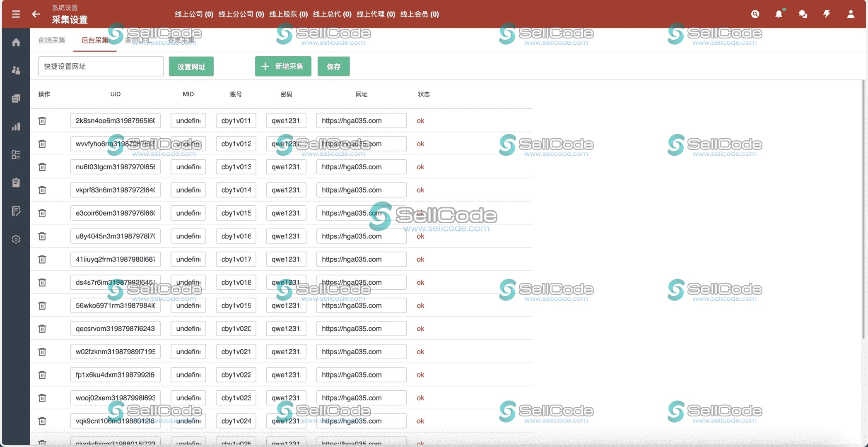
Task: Click the back arrow beside 采集设置
Action: point(36,14)
